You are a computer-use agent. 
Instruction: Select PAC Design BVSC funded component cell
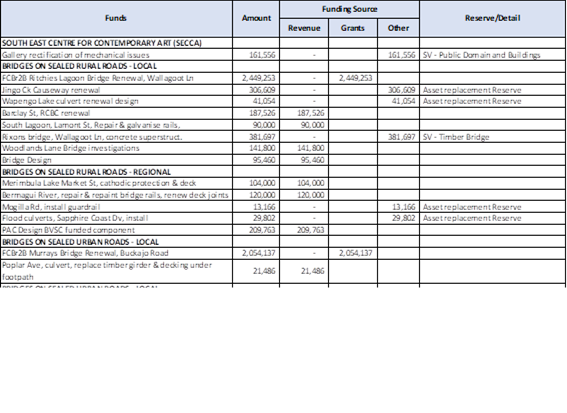click(x=116, y=230)
